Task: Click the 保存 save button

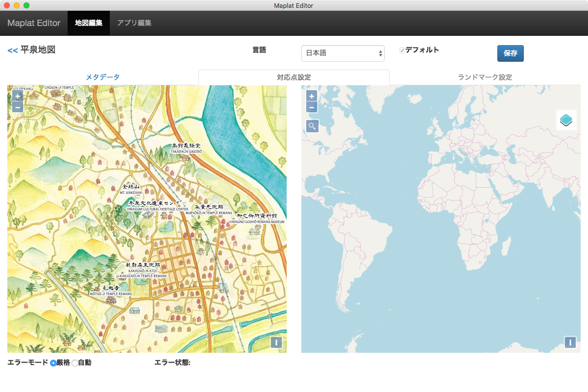Action: [511, 53]
